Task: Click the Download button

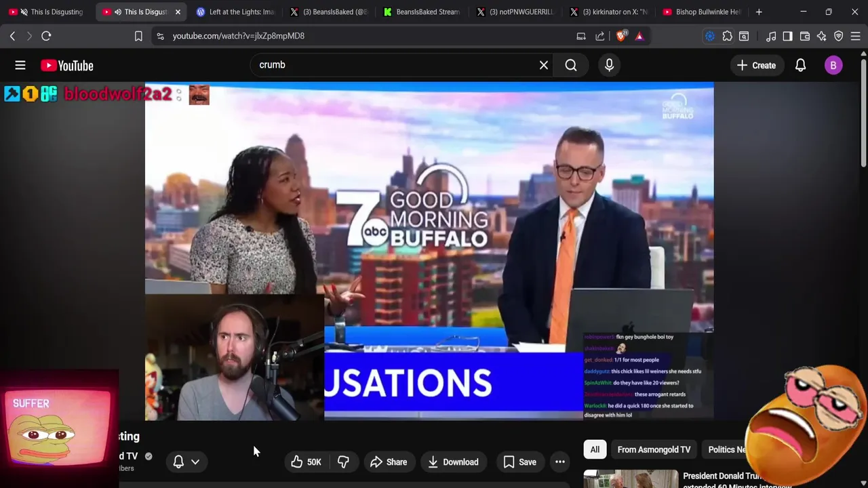Action: [453, 462]
